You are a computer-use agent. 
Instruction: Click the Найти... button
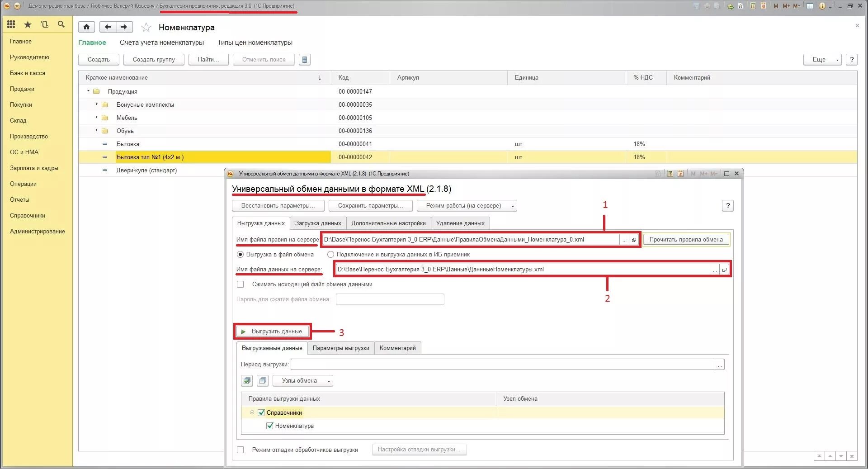[x=208, y=60]
